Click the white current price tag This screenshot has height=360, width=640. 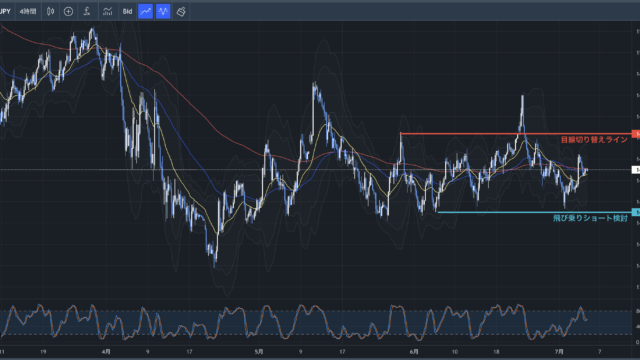(636, 170)
